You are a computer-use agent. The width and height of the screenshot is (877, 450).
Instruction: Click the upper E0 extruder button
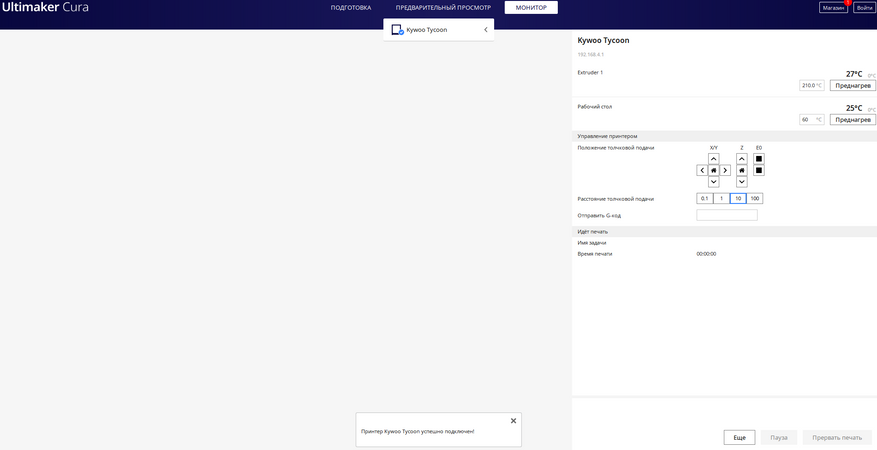point(759,159)
